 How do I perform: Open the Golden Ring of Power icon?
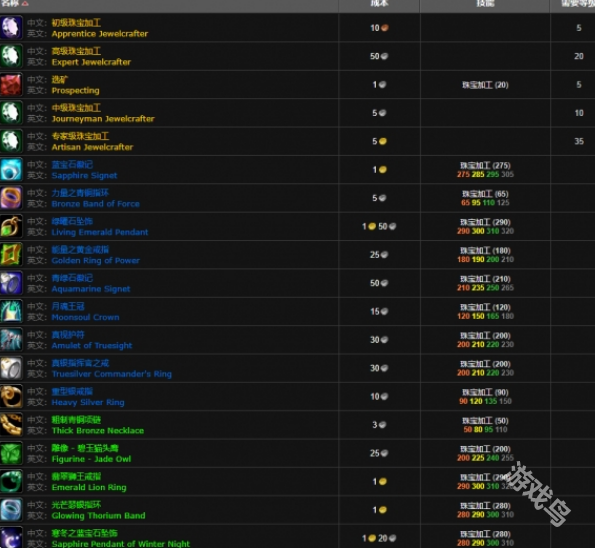pyautogui.click(x=11, y=255)
